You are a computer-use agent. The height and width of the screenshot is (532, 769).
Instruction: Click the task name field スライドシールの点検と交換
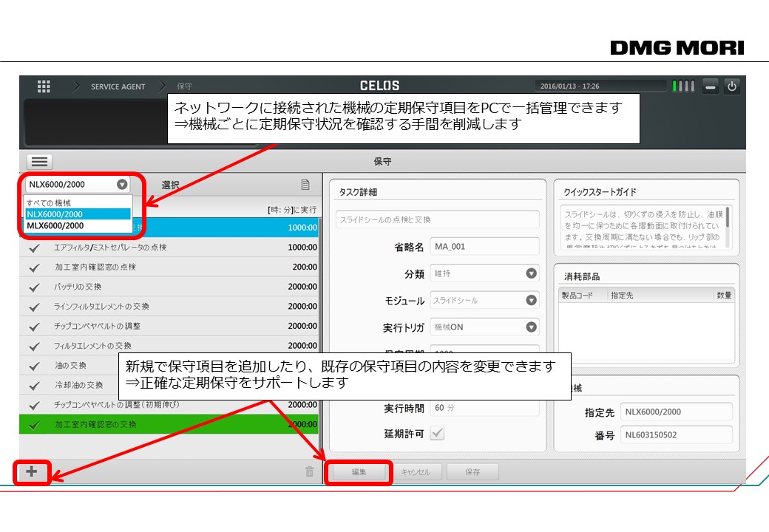438,219
